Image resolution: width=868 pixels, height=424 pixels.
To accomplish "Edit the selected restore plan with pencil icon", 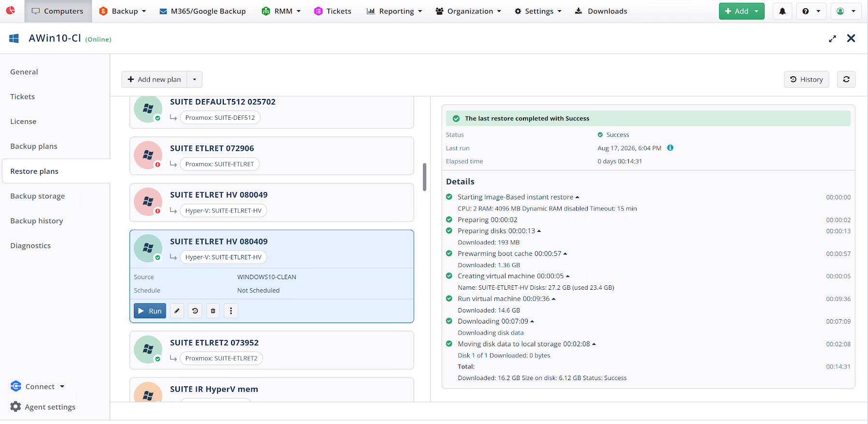I will click(x=177, y=311).
